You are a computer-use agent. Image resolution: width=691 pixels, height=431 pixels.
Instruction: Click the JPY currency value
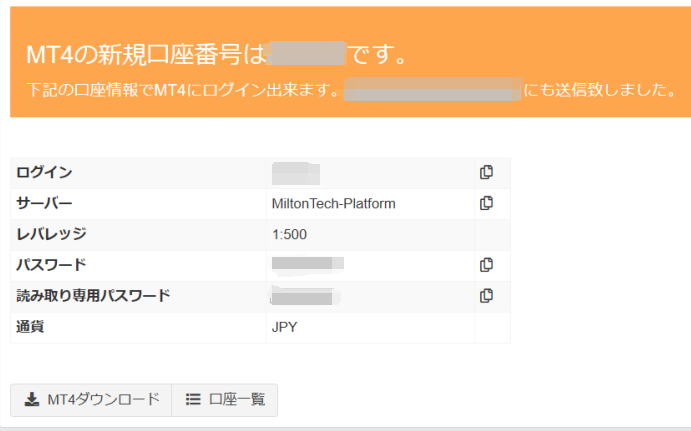(285, 327)
